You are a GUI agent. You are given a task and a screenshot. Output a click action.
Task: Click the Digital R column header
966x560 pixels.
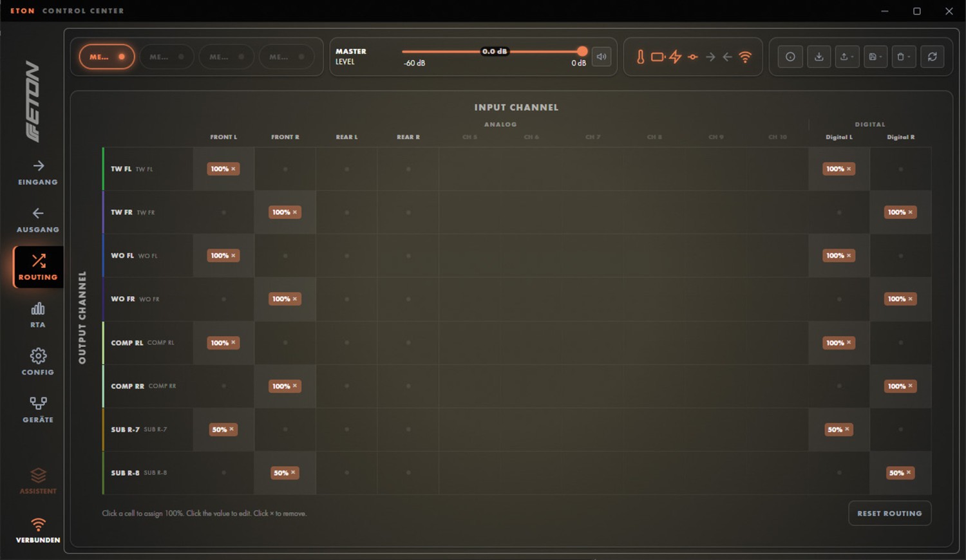(x=900, y=137)
